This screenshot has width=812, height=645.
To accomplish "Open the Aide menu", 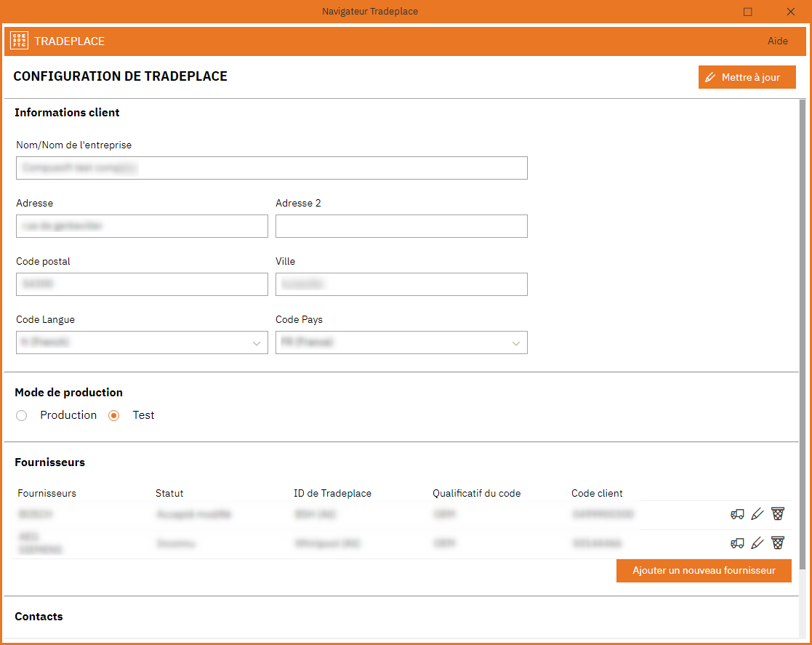I will click(x=778, y=41).
